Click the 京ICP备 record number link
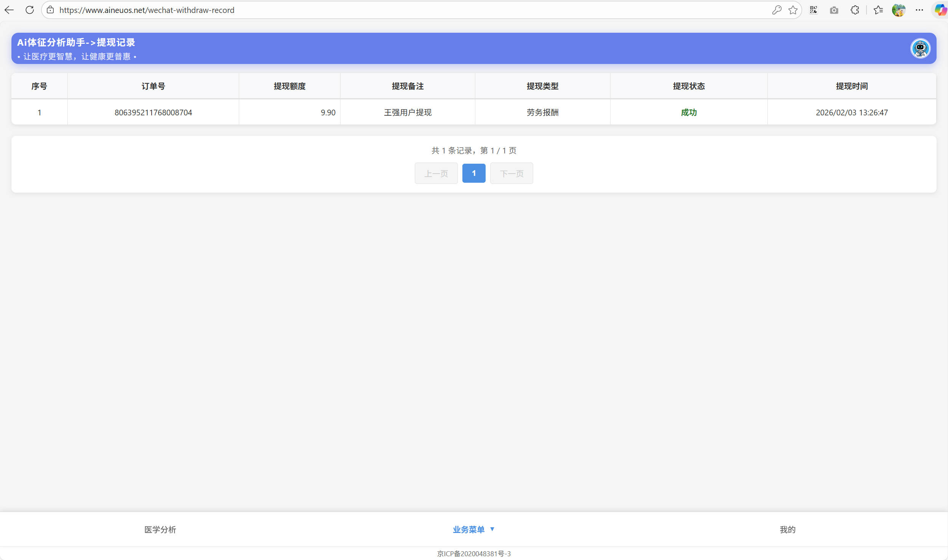This screenshot has height=560, width=948. (x=474, y=554)
